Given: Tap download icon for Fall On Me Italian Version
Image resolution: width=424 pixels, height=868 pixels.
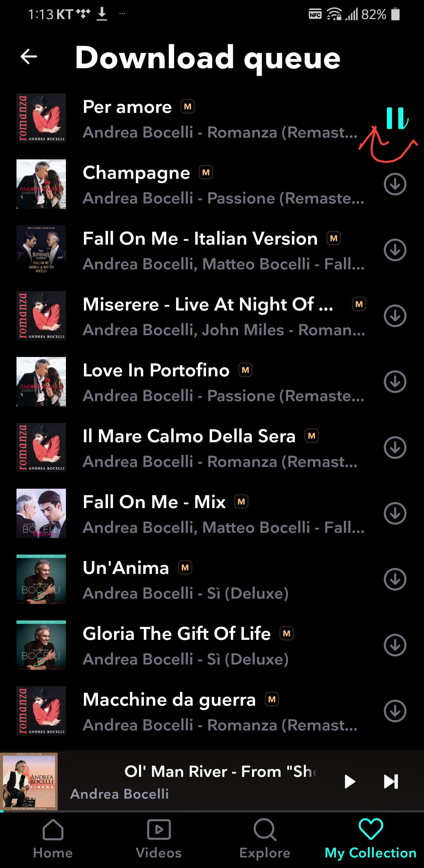Looking at the screenshot, I should pos(395,250).
